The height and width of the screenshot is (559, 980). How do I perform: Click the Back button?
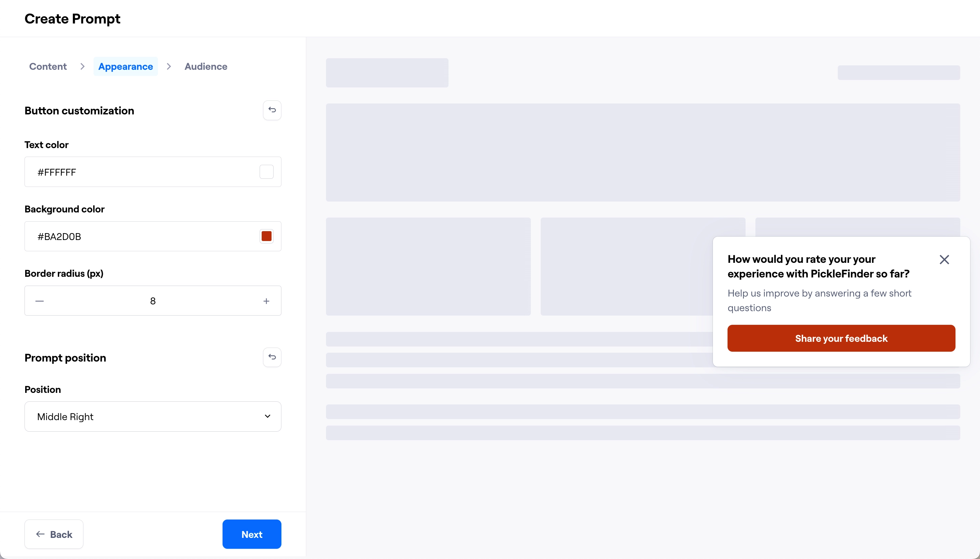[54, 534]
